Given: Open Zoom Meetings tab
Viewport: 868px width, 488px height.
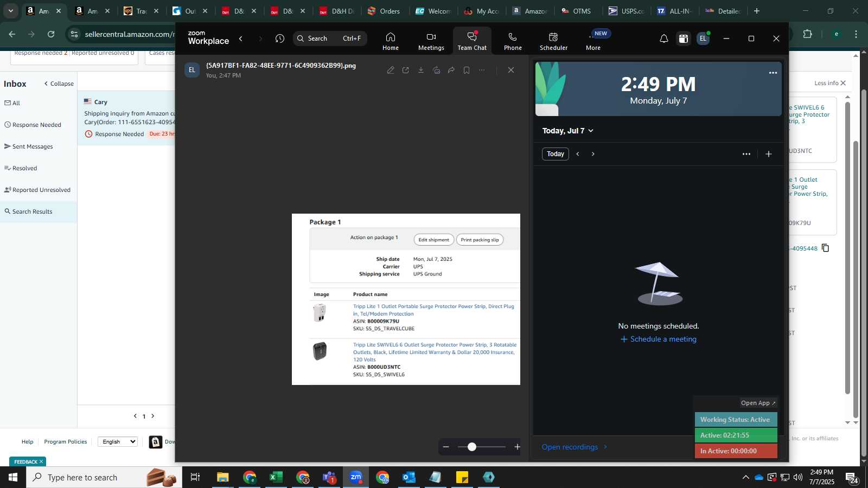Looking at the screenshot, I should [431, 41].
